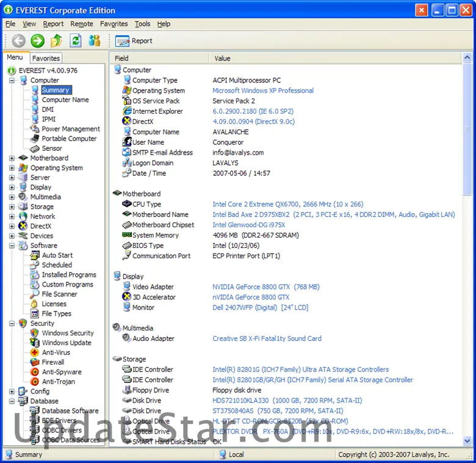
Task: Click the Network globe icon
Action: coord(23,216)
